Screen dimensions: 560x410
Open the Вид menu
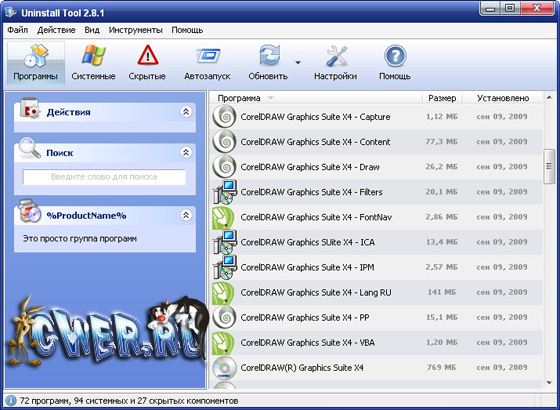point(92,30)
